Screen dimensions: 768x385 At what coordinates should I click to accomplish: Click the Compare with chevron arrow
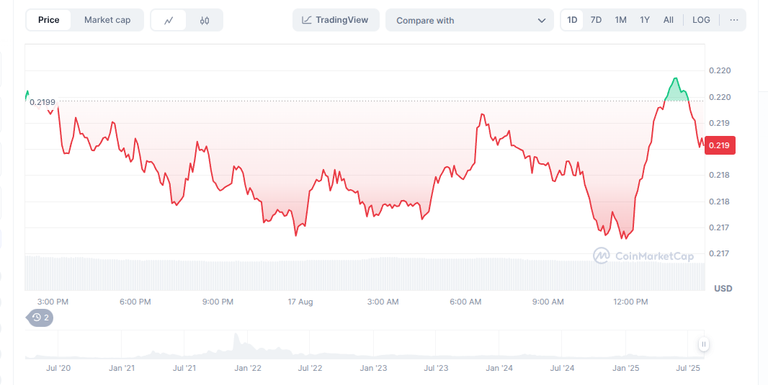pyautogui.click(x=541, y=21)
